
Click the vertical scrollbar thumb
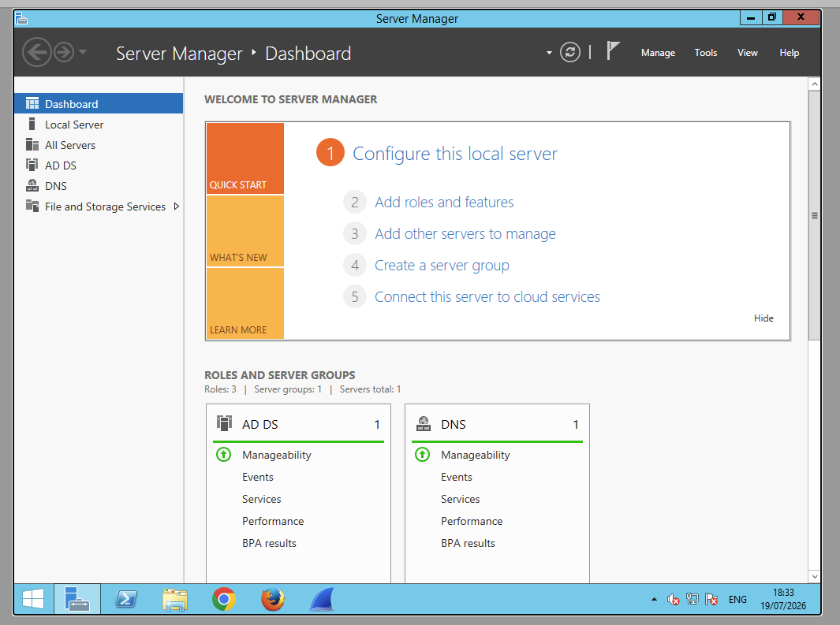pyautogui.click(x=814, y=216)
